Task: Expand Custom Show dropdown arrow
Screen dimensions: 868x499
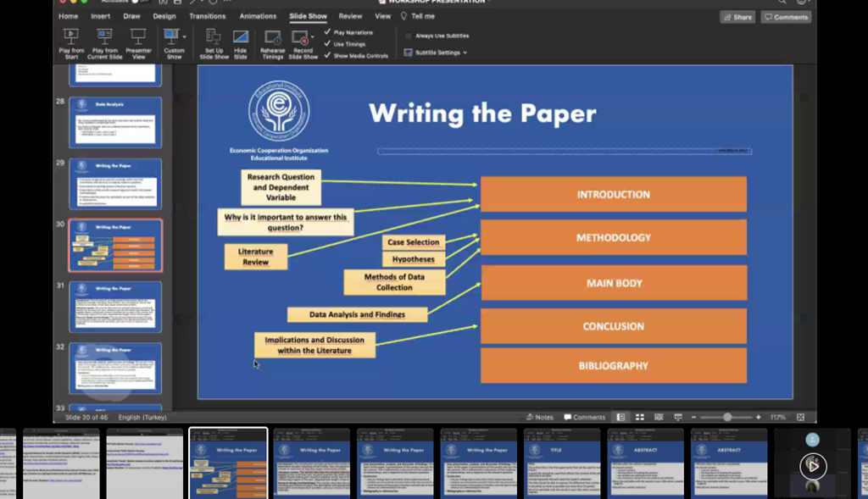Action: pyautogui.click(x=184, y=37)
